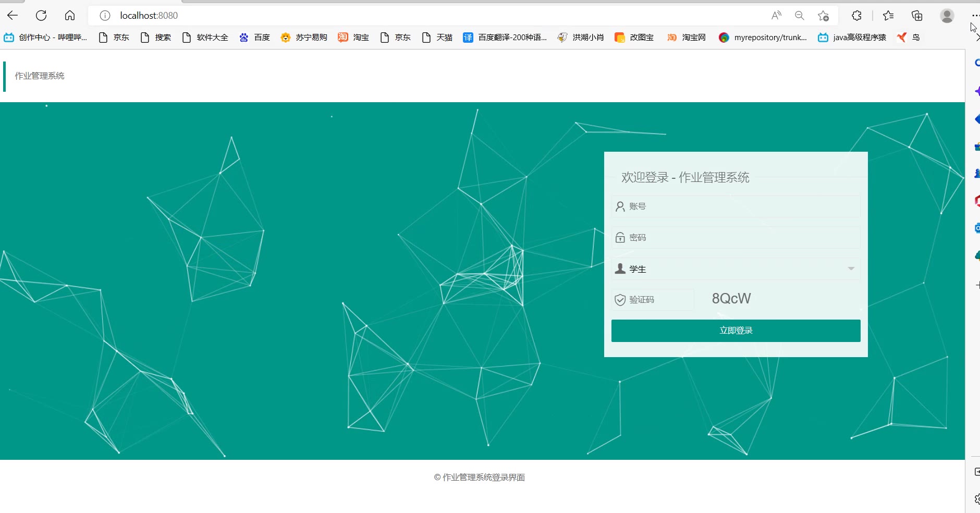Go back using the browser back arrow
This screenshot has width=980, height=513.
13,16
